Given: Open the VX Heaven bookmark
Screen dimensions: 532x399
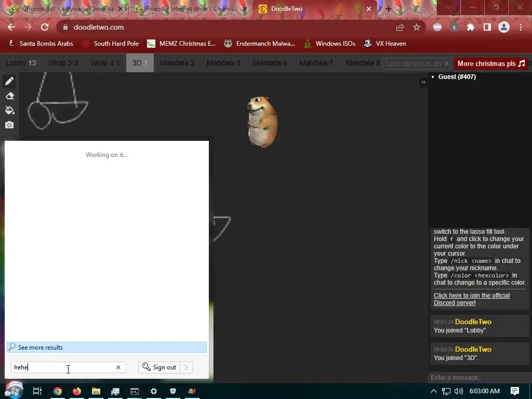Looking at the screenshot, I should pyautogui.click(x=385, y=44).
